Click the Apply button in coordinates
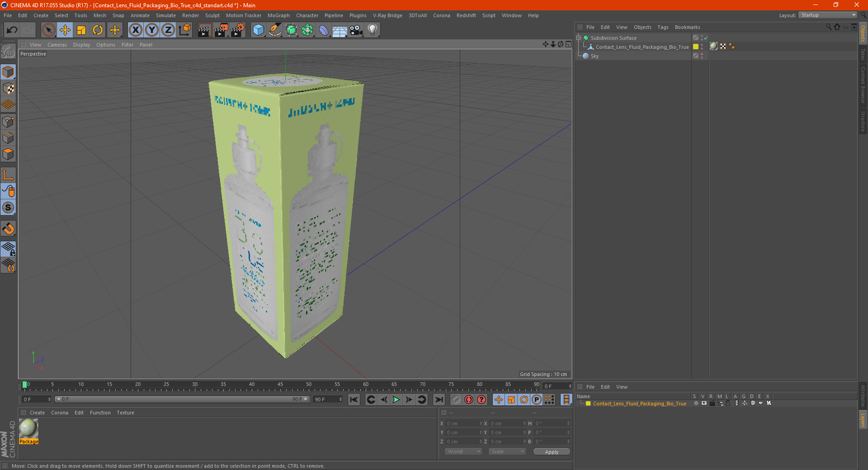Image resolution: width=868 pixels, height=470 pixels. click(x=552, y=452)
